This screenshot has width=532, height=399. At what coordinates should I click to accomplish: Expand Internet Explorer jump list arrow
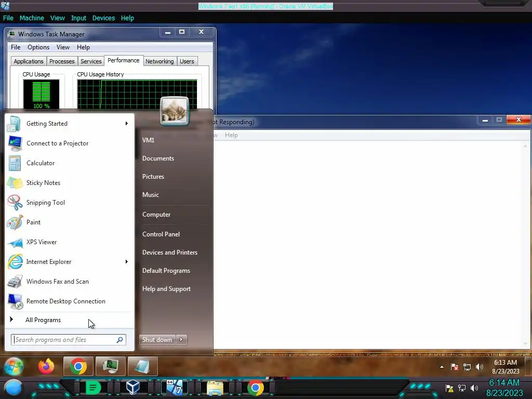[x=127, y=262]
